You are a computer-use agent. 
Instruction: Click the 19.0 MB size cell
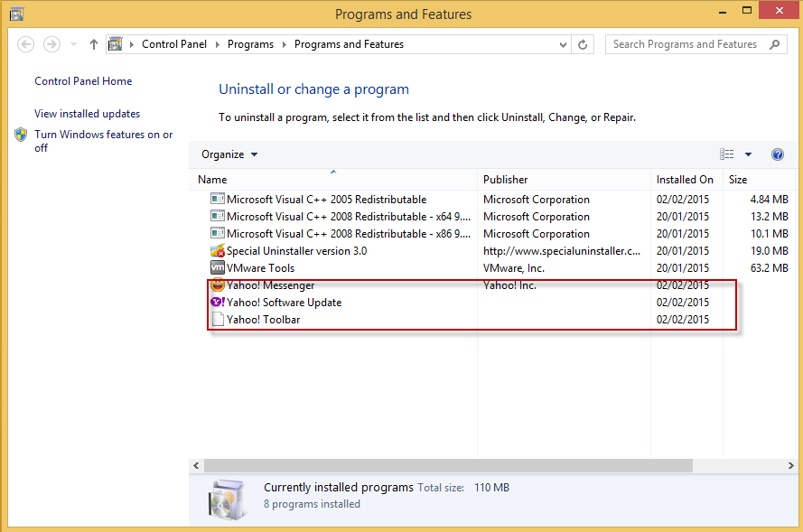click(770, 251)
